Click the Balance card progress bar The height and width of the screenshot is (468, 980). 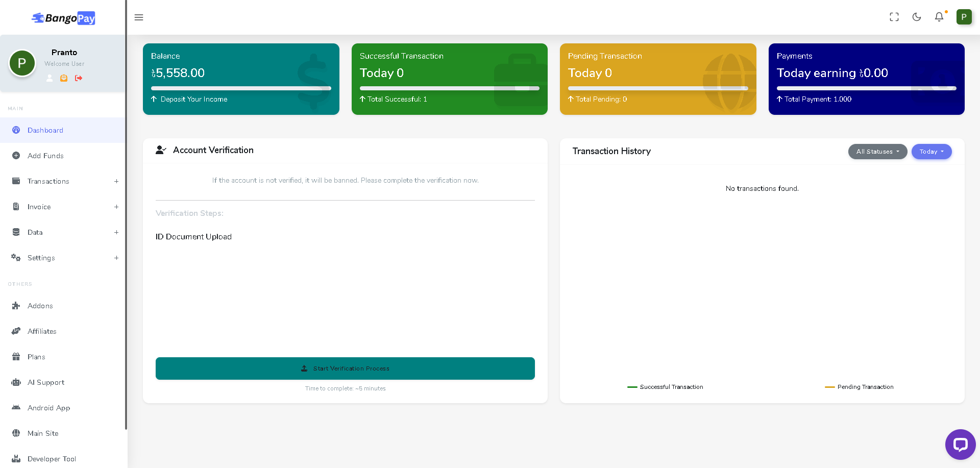[x=240, y=88]
